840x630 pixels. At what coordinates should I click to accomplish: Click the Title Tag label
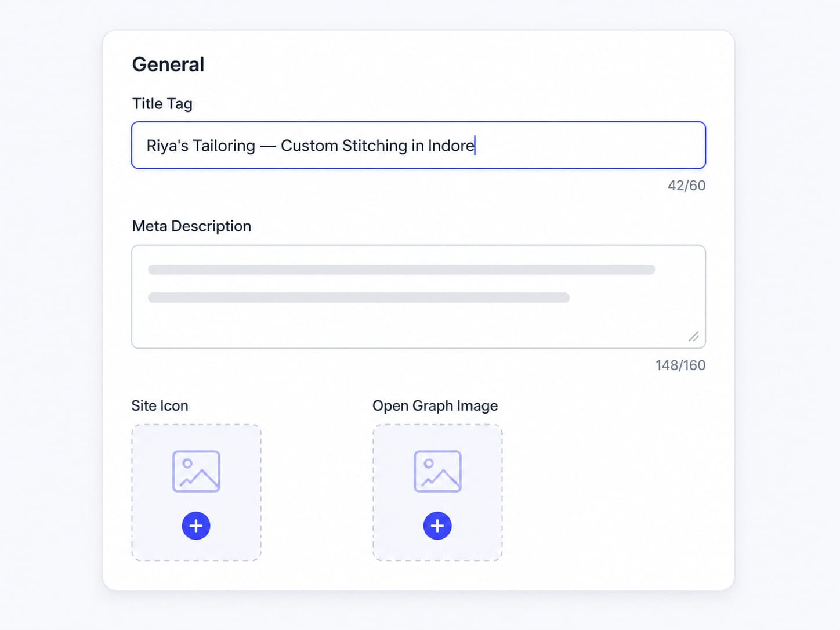point(162,104)
